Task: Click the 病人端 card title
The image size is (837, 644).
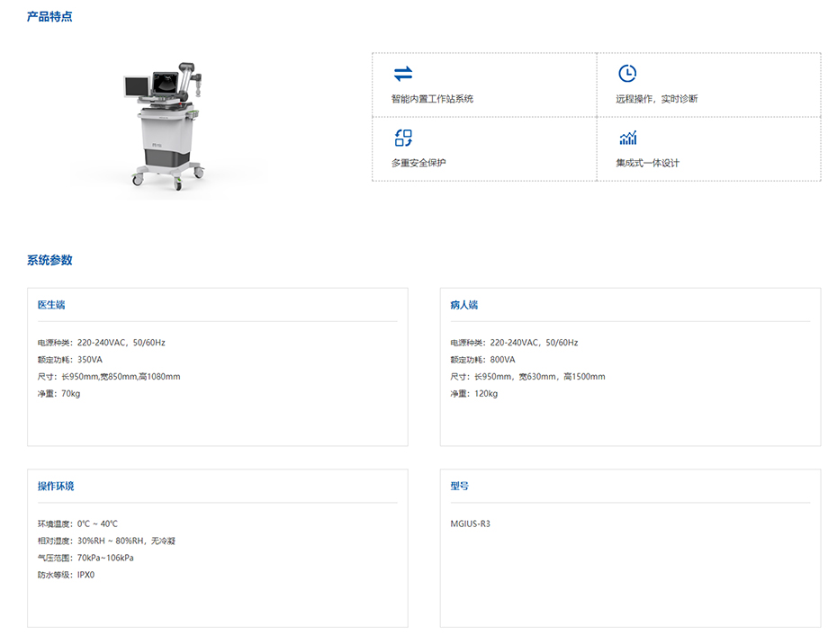Action: pos(463,305)
